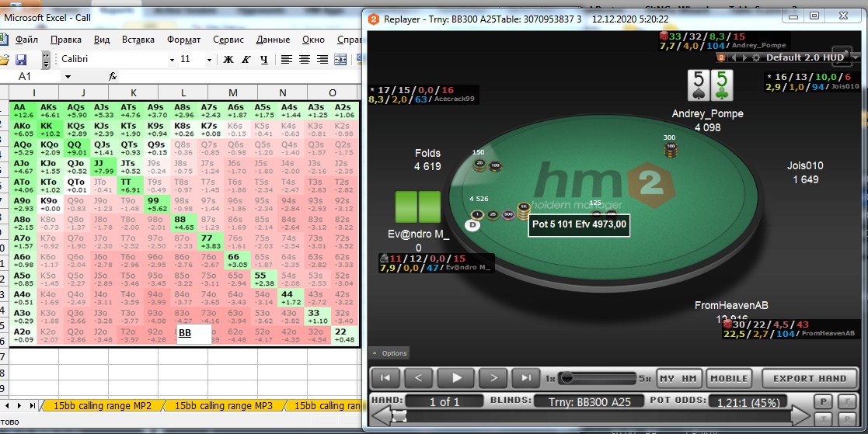Image resolution: width=868 pixels, height=434 pixels.
Task: Toggle underline (Ч) formatting
Action: click(264, 59)
